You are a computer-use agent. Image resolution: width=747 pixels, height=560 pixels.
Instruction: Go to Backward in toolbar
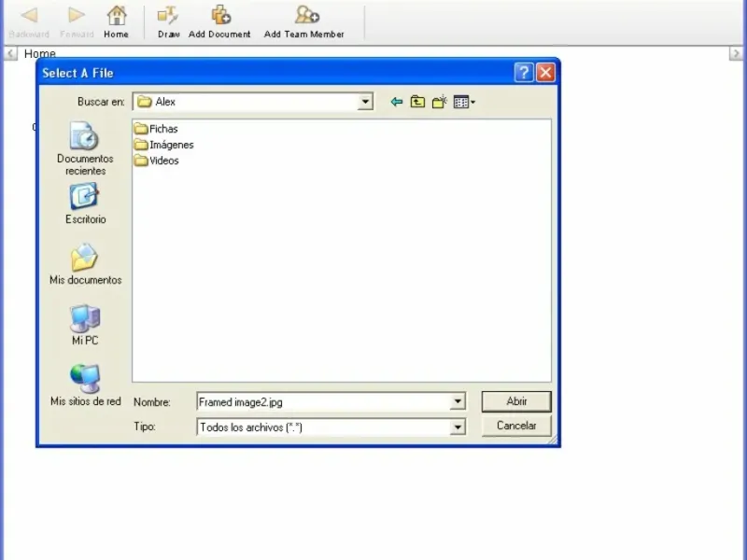(x=29, y=21)
